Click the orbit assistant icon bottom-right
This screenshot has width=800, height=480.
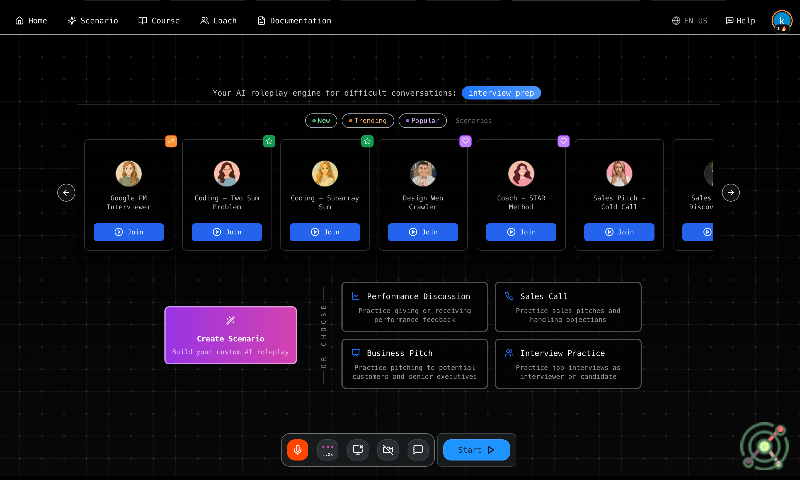[764, 446]
